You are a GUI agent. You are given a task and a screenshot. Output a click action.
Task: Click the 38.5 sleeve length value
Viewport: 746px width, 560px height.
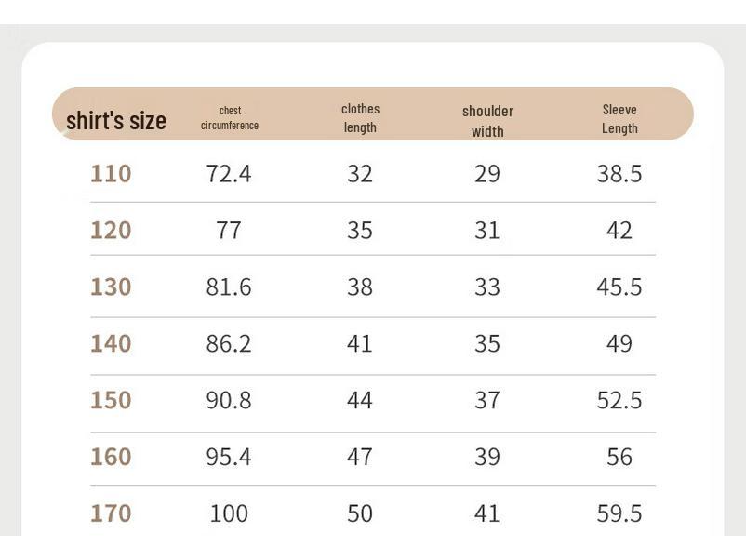click(x=619, y=174)
